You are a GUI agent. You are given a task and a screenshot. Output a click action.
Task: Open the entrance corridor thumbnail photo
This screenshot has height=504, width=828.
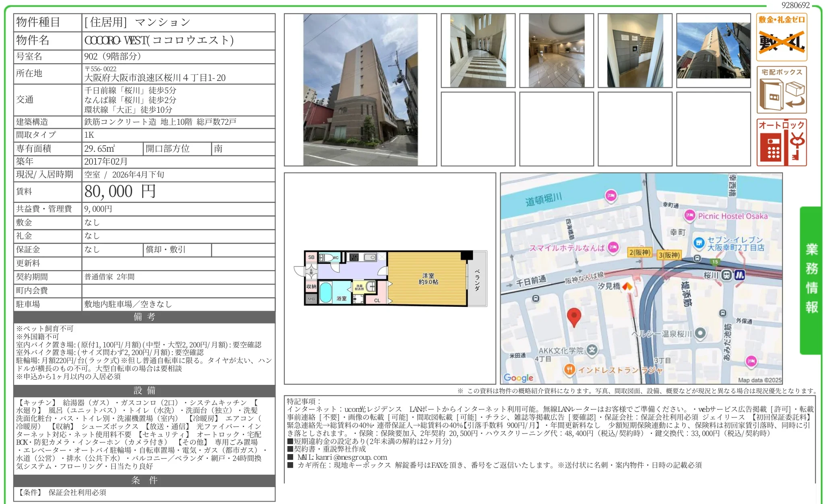478,51
